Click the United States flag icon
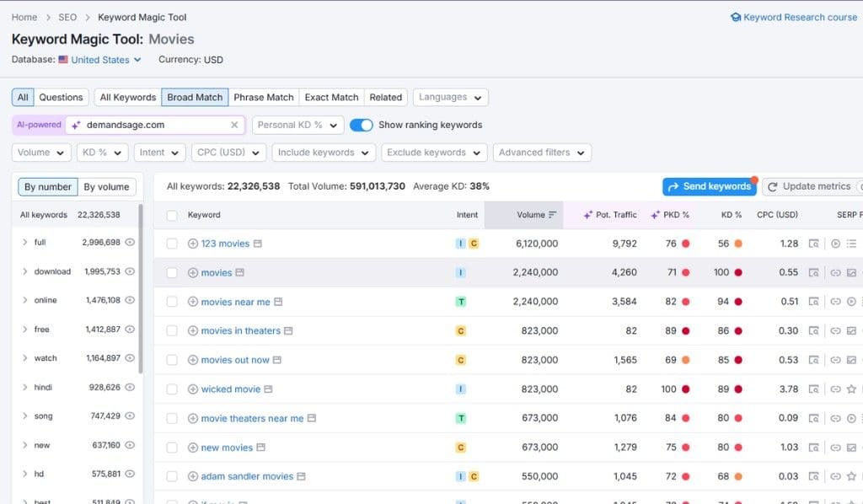The width and height of the screenshot is (863, 504). point(63,60)
